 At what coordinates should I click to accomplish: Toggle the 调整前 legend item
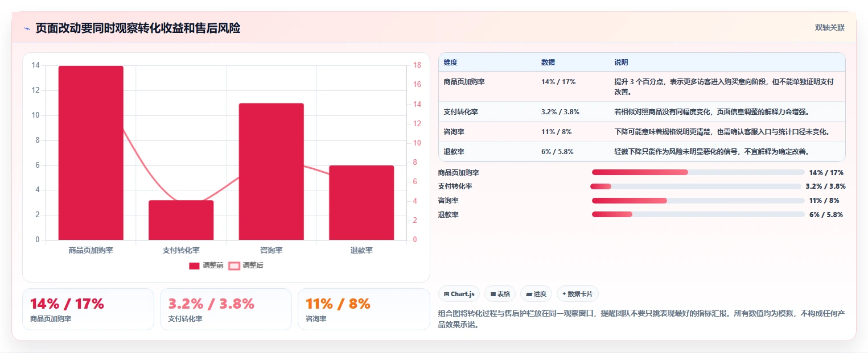tap(206, 265)
